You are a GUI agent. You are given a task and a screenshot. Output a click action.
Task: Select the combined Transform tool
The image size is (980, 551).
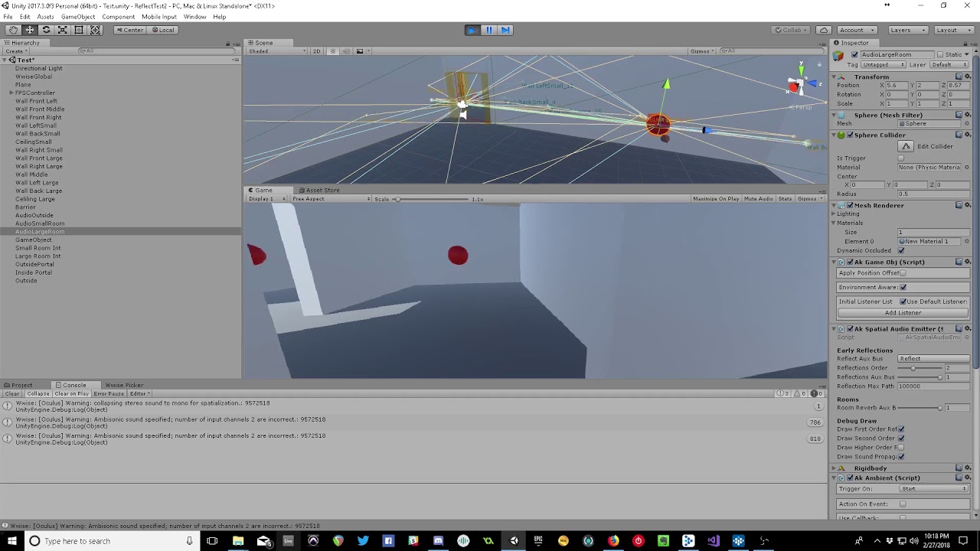(x=96, y=30)
